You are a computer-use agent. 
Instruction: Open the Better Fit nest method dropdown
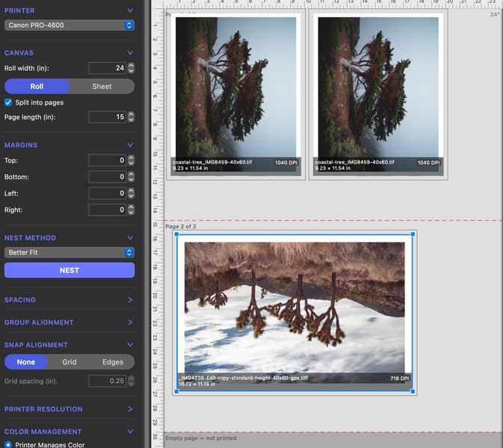tap(70, 252)
